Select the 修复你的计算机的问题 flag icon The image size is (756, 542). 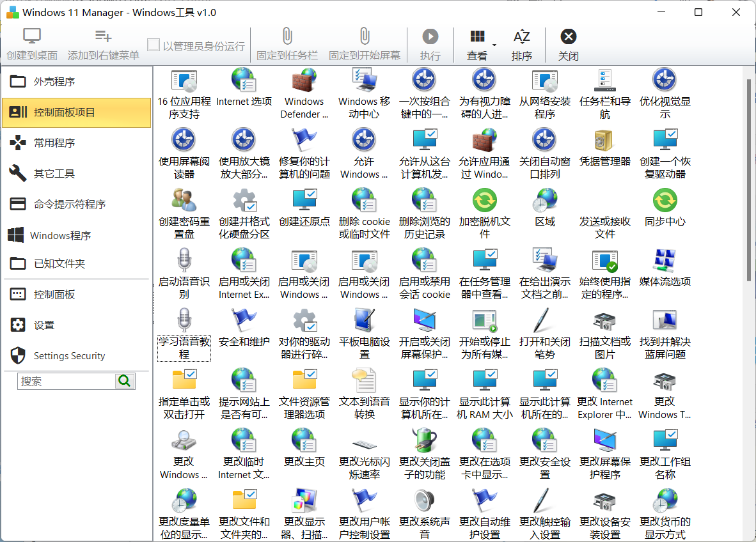(304, 140)
